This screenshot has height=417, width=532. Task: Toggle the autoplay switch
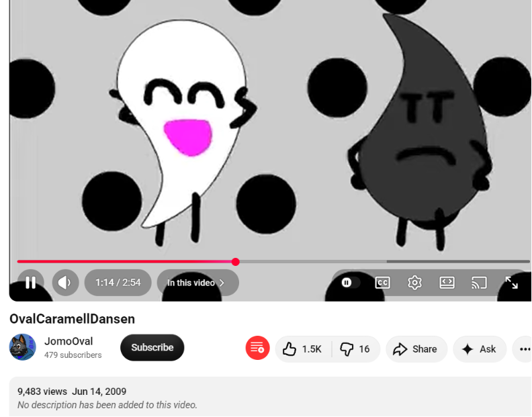(x=351, y=282)
